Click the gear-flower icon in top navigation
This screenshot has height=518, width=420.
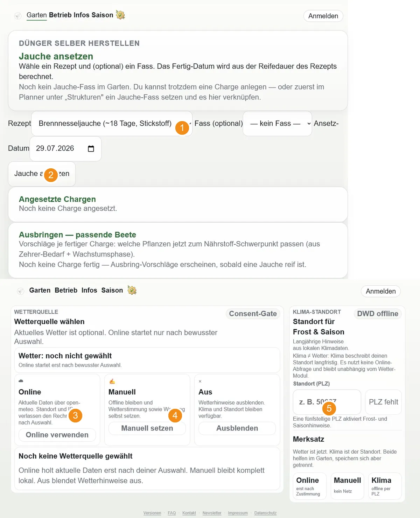coord(120,15)
